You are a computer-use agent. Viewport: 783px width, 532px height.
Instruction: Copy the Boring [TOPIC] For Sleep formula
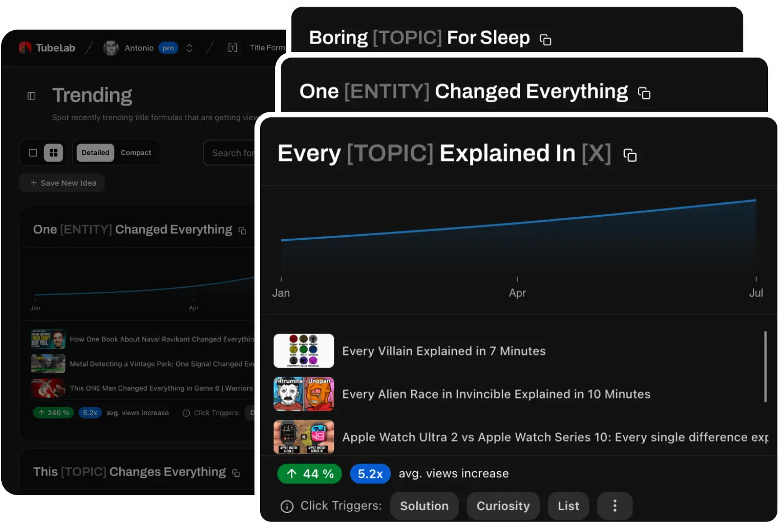click(545, 39)
